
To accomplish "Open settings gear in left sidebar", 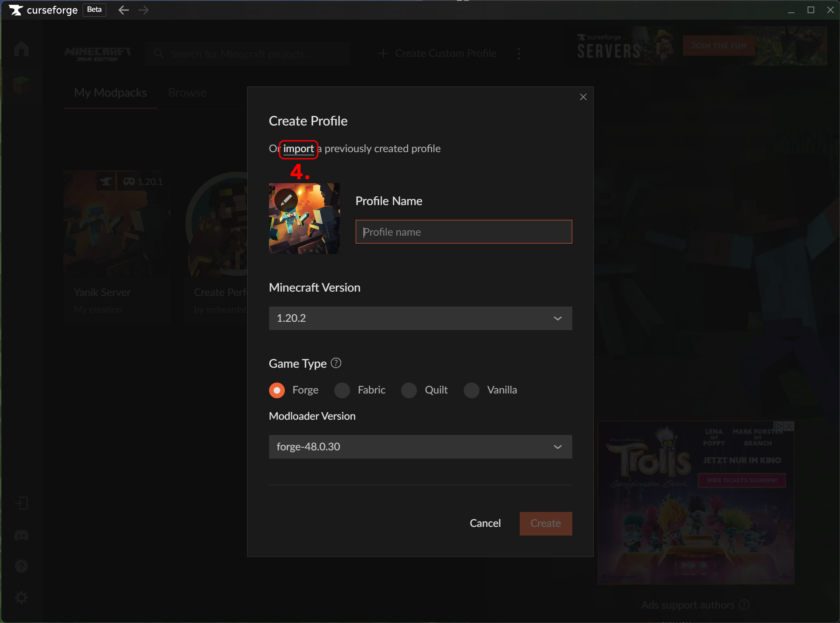I will 21,598.
